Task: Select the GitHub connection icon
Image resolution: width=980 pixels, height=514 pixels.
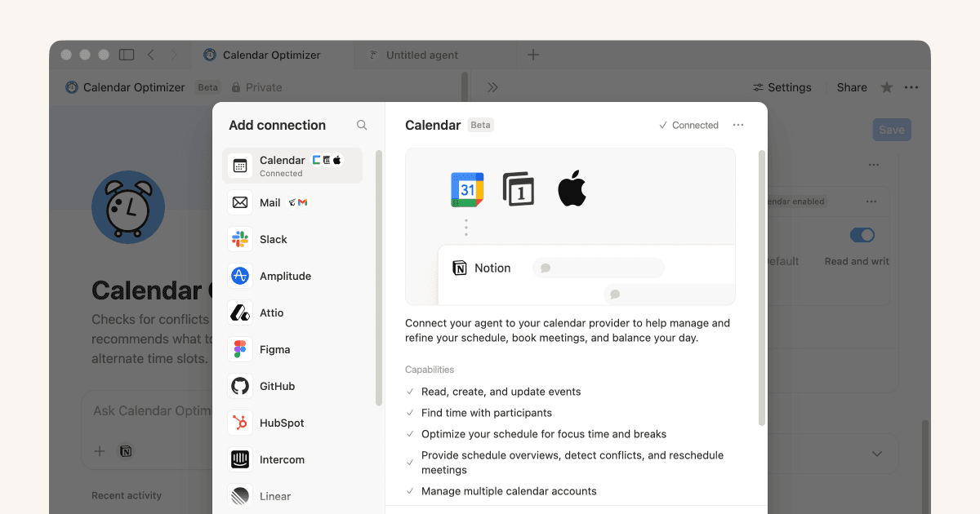Action: 240,386
